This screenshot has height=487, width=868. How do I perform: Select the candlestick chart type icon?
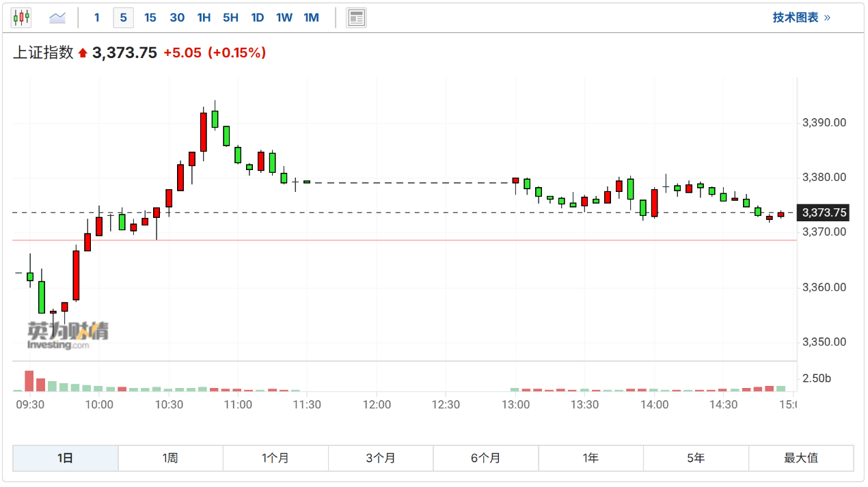point(21,18)
